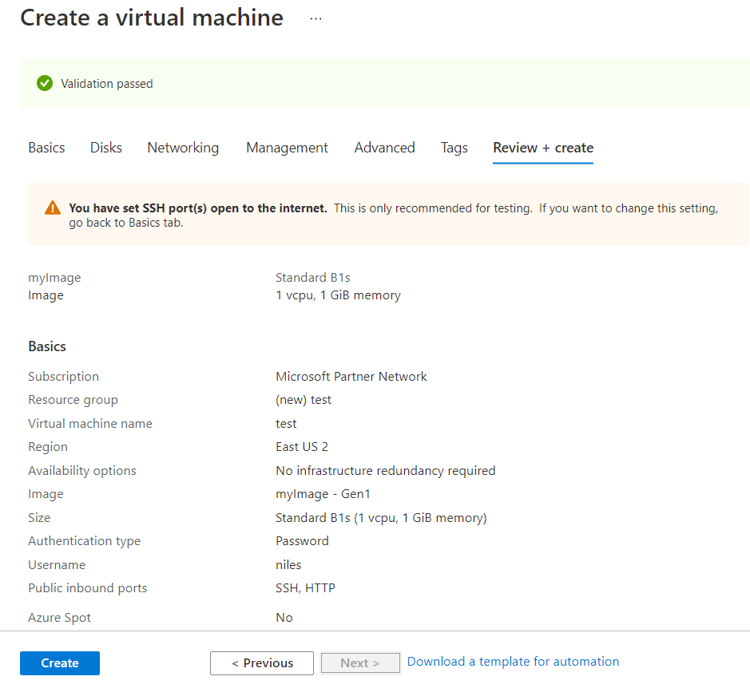Click the Create a virtual machine heading

(152, 18)
